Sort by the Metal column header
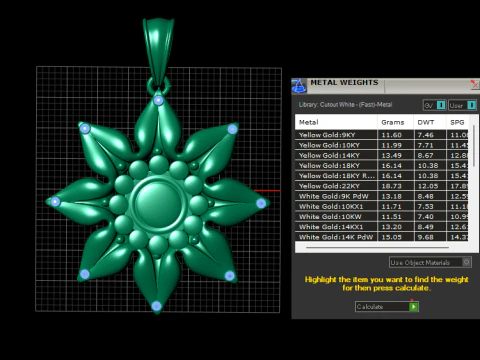This screenshot has height=360, width=480. click(336, 122)
